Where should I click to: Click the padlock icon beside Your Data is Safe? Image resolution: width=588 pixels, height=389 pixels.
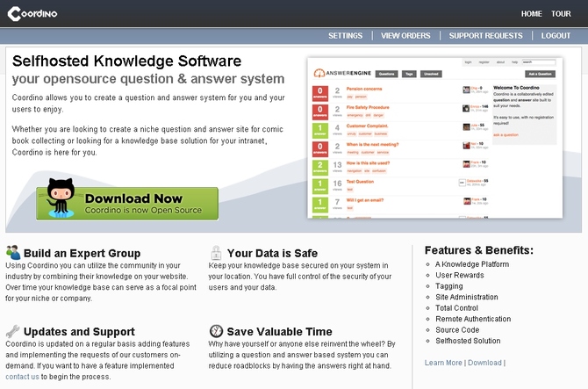point(216,253)
